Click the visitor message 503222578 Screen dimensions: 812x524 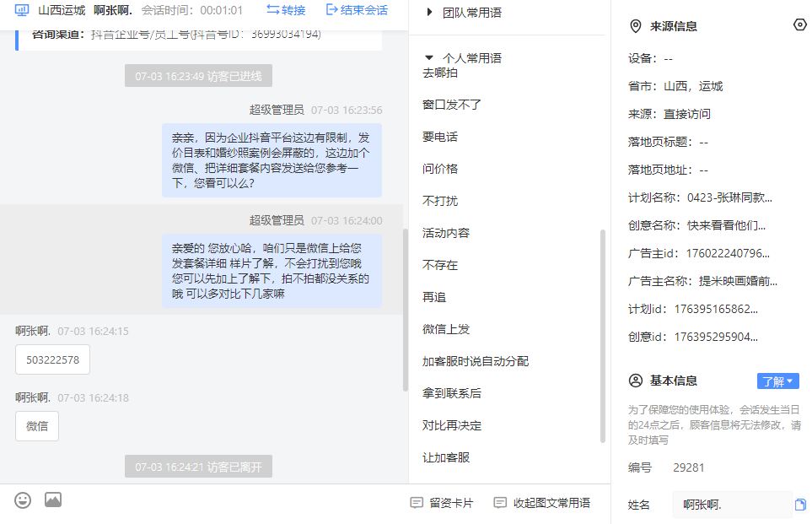click(x=53, y=359)
